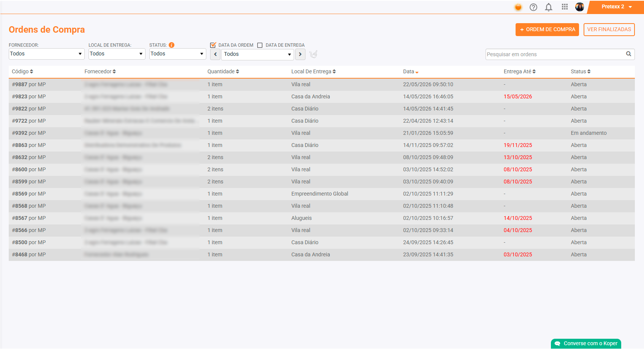Open the notifications bell

[549, 7]
